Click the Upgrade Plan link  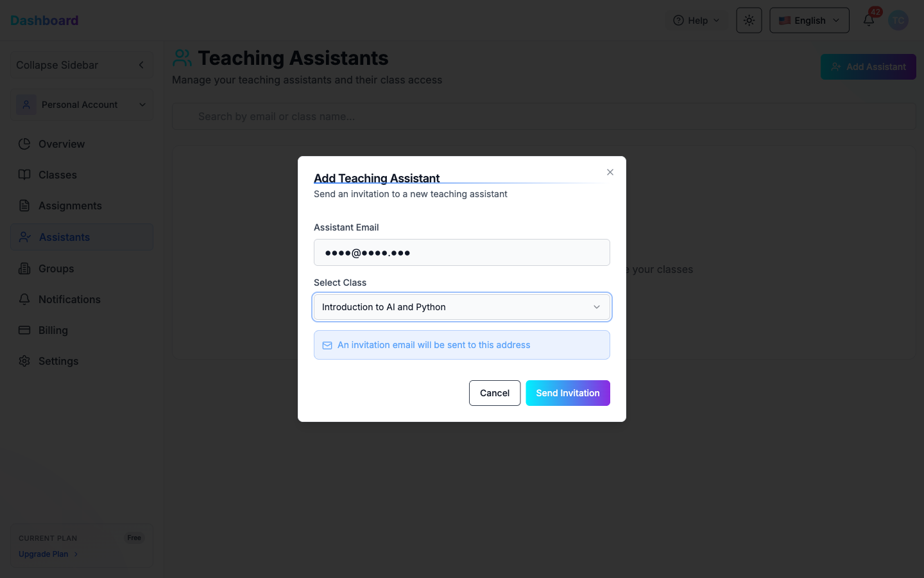pos(43,554)
